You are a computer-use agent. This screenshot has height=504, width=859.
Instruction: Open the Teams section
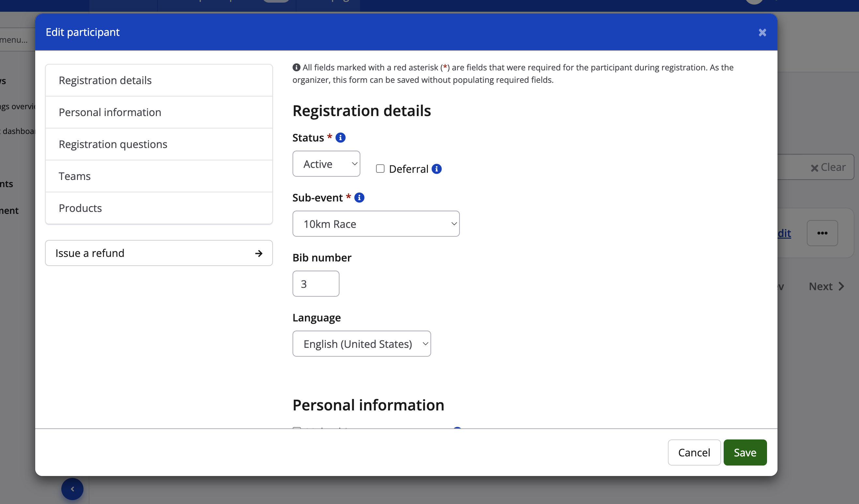tap(159, 176)
